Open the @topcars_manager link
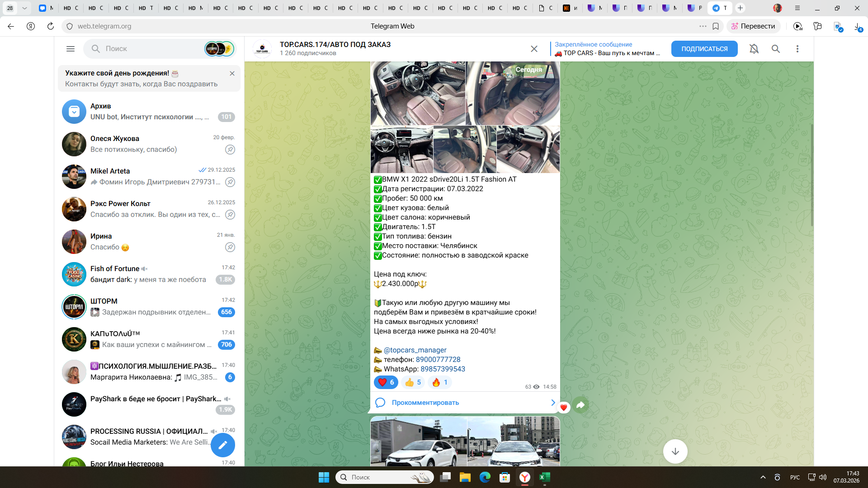The height and width of the screenshot is (488, 868). [415, 350]
